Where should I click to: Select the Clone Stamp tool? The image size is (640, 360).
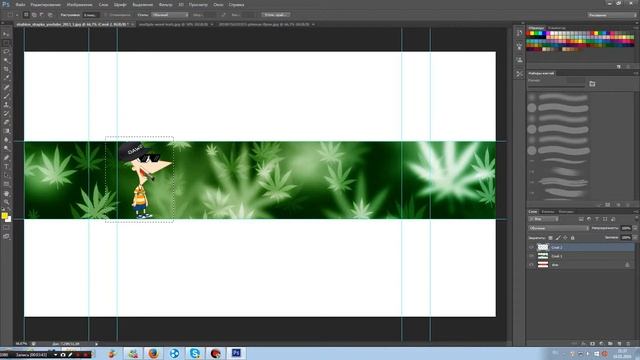click(6, 105)
